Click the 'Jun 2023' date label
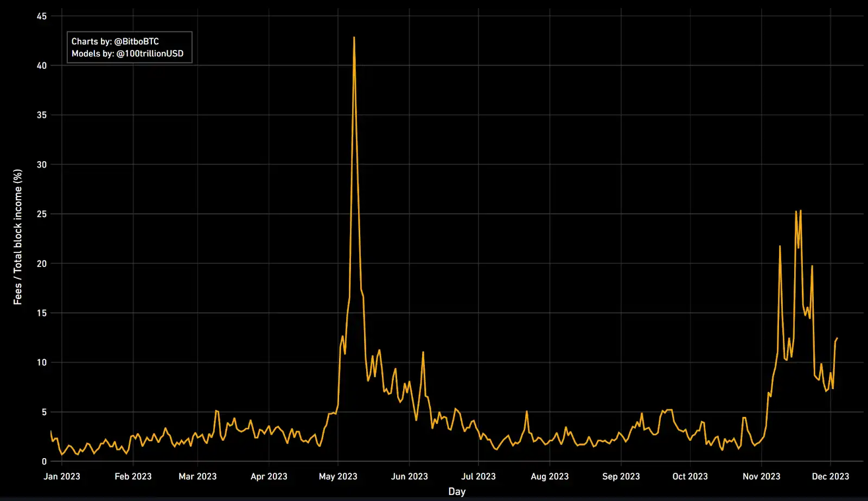 coord(409,476)
